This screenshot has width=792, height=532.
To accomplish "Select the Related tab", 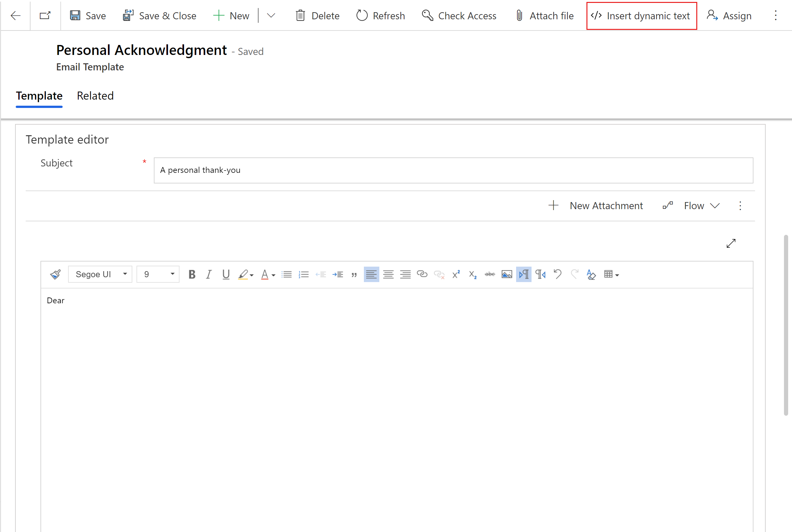I will click(95, 96).
